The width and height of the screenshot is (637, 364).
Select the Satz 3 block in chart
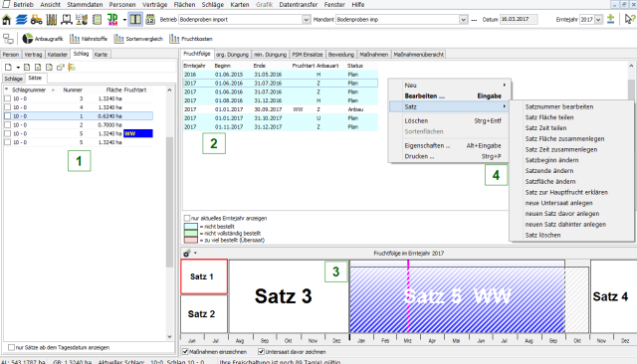[289, 296]
